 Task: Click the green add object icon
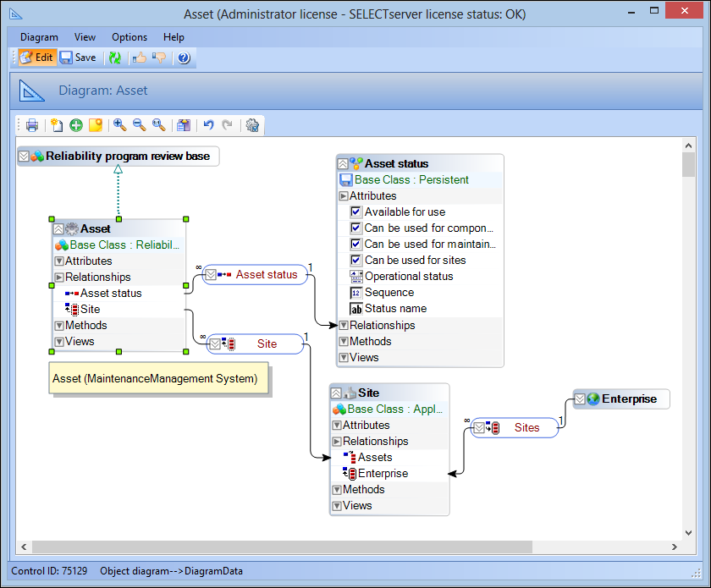76,125
